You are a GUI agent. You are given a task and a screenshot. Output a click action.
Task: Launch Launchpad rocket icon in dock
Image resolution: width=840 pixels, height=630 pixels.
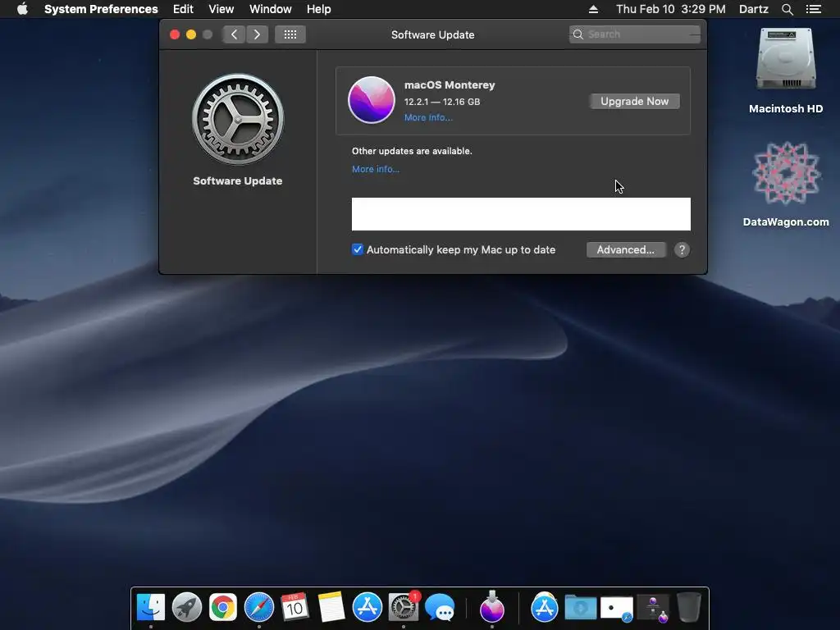click(186, 607)
